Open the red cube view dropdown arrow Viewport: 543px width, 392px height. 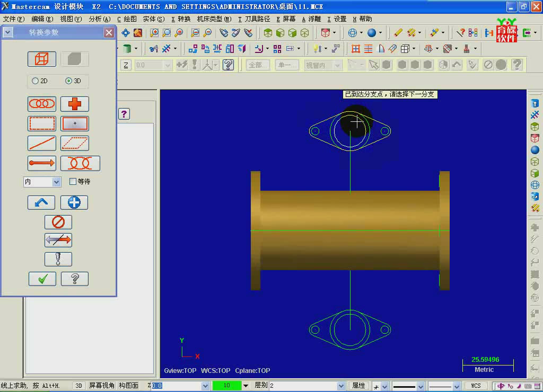point(334,33)
